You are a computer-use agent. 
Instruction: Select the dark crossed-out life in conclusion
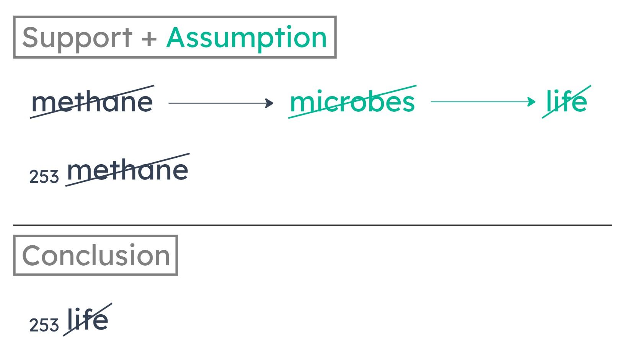(x=88, y=320)
